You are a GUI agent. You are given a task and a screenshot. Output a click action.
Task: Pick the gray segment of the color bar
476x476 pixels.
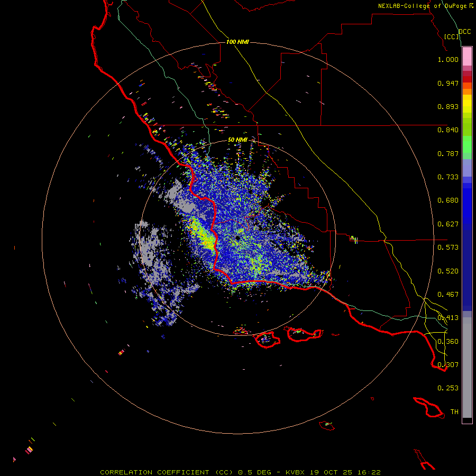click(x=467, y=368)
